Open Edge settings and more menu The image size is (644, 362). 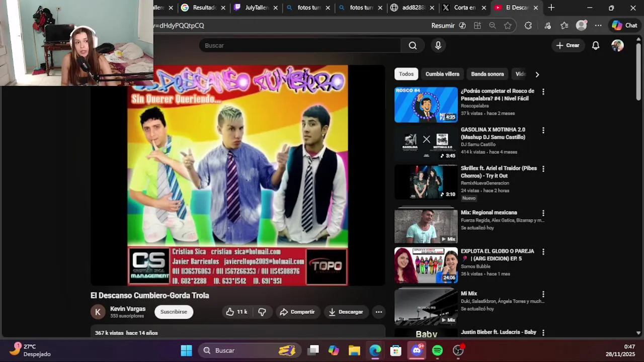pyautogui.click(x=598, y=25)
